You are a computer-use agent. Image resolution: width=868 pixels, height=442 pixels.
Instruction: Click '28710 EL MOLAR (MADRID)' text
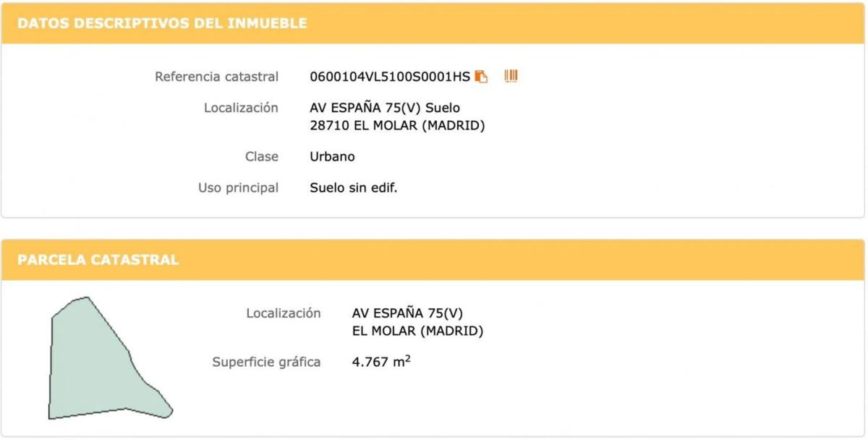pos(397,125)
